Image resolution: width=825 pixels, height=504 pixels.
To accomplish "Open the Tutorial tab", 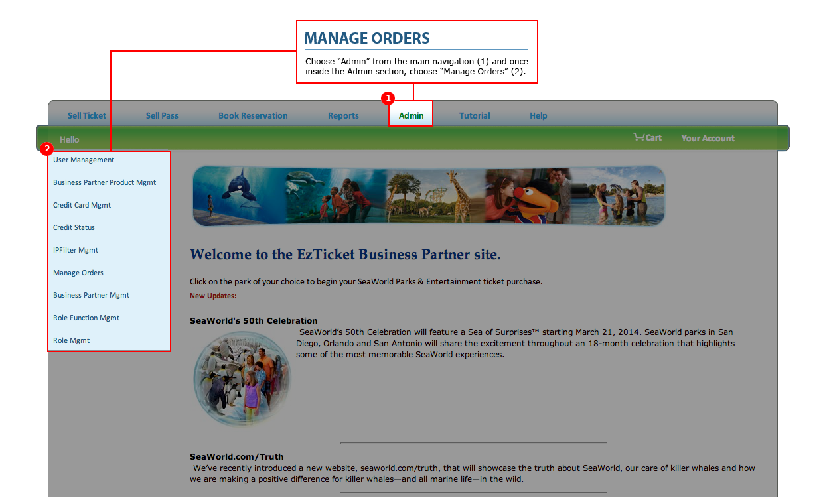I will point(475,116).
